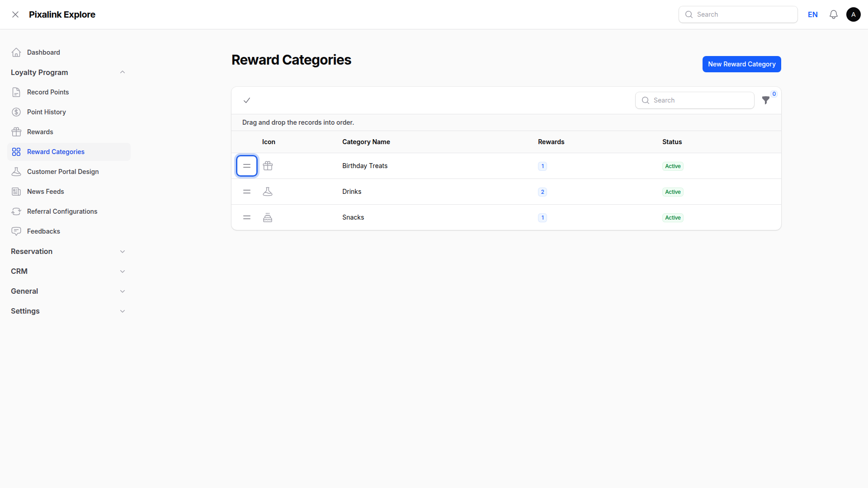Click the New Reward Category button
This screenshot has width=868, height=488.
coord(741,64)
